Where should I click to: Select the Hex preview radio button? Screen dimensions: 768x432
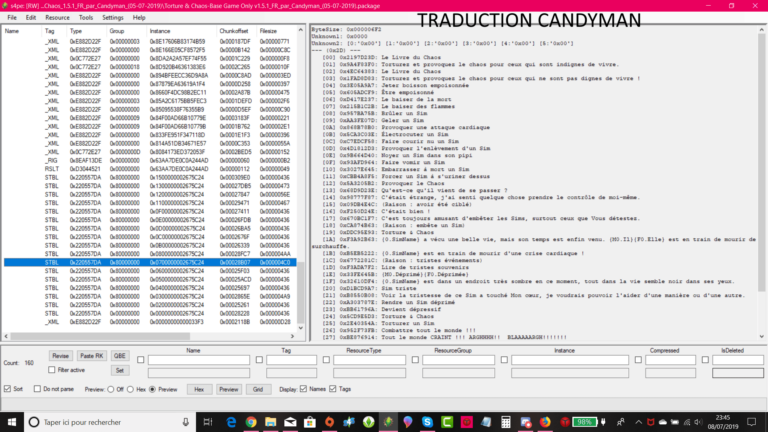tap(130, 389)
